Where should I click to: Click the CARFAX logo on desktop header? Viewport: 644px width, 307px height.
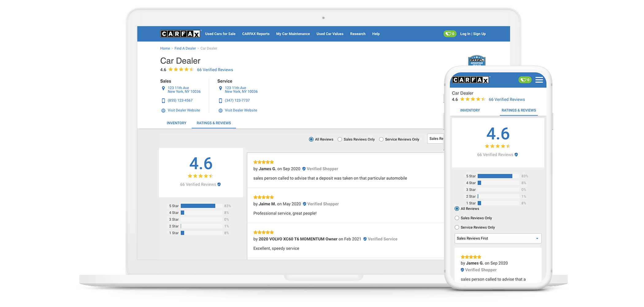coord(180,34)
